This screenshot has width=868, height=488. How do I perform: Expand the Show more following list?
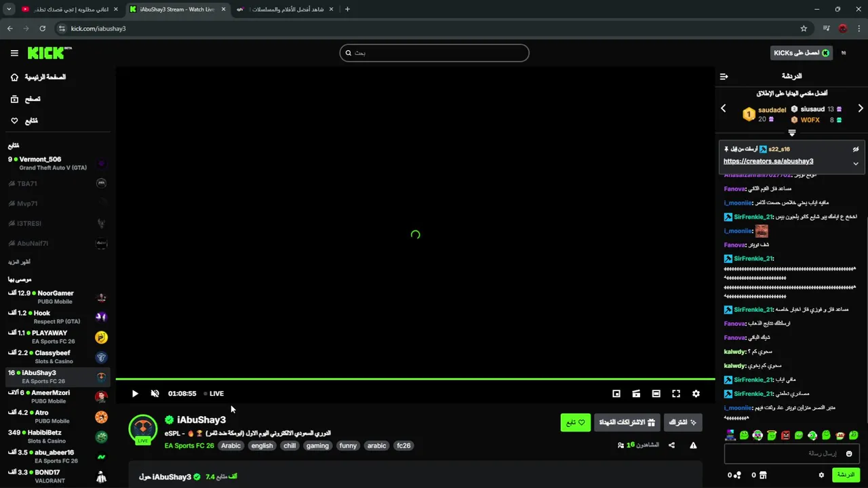click(x=20, y=262)
